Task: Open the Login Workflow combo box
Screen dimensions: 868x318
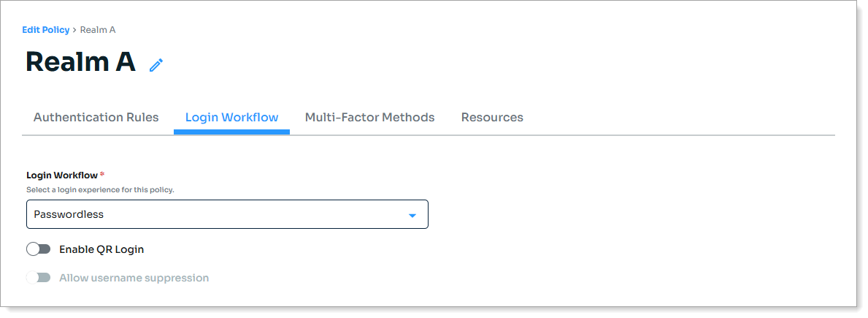Action: click(227, 215)
